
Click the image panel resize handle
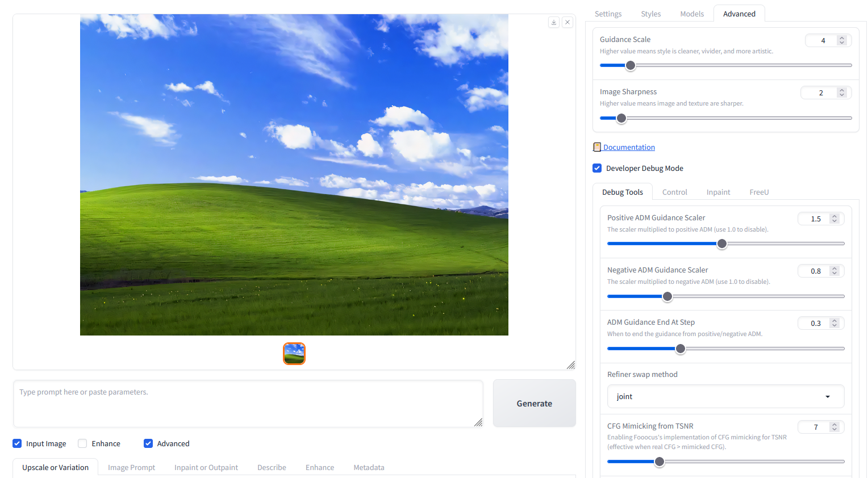tap(571, 365)
